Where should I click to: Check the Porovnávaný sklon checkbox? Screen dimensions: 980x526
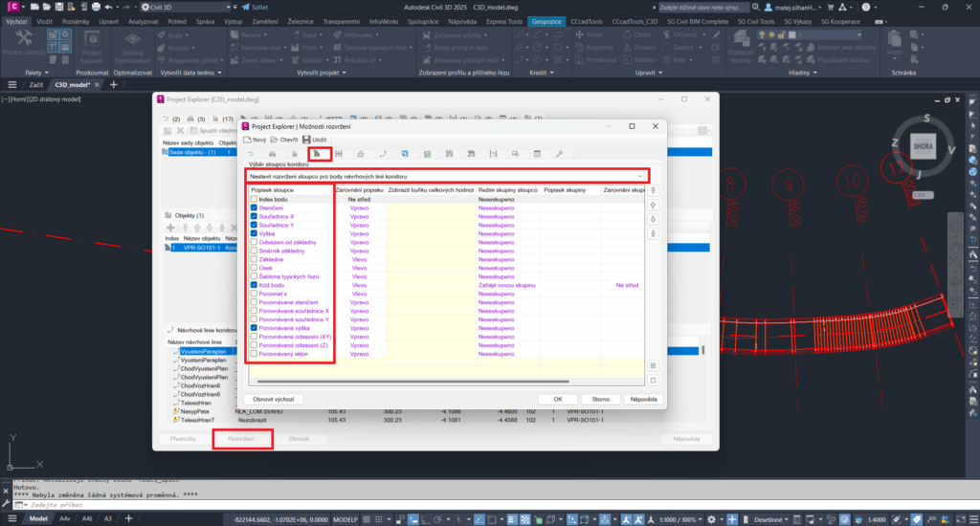click(254, 354)
